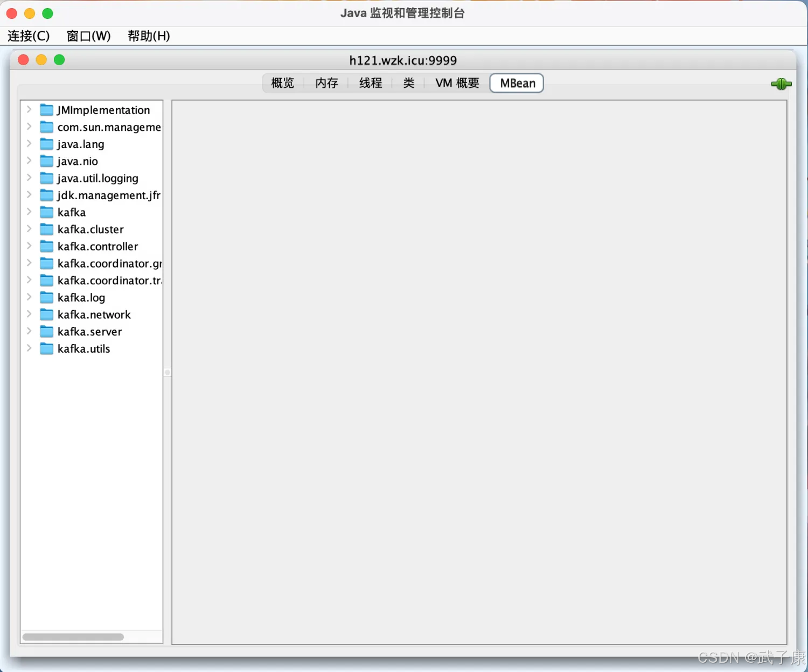Image resolution: width=808 pixels, height=672 pixels.
Task: Click the kafka.cluster folder icon
Action: pos(47,229)
